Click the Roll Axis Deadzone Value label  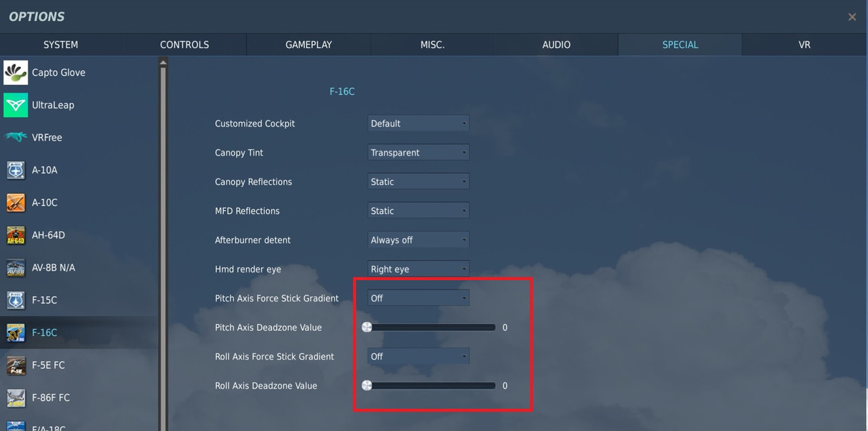(266, 386)
